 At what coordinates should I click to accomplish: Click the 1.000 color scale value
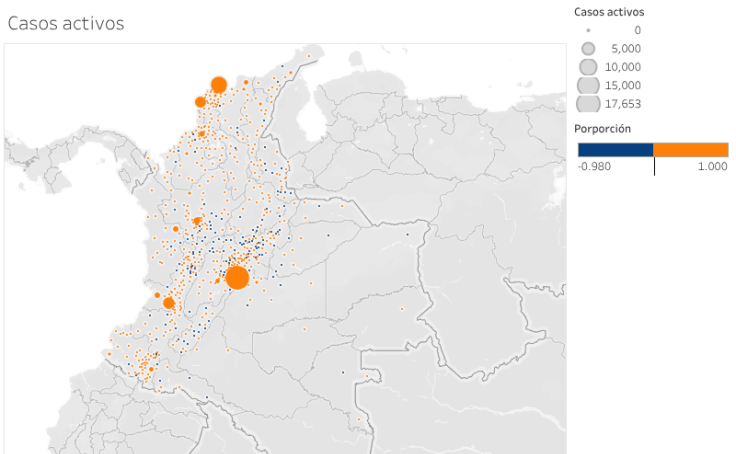(712, 166)
